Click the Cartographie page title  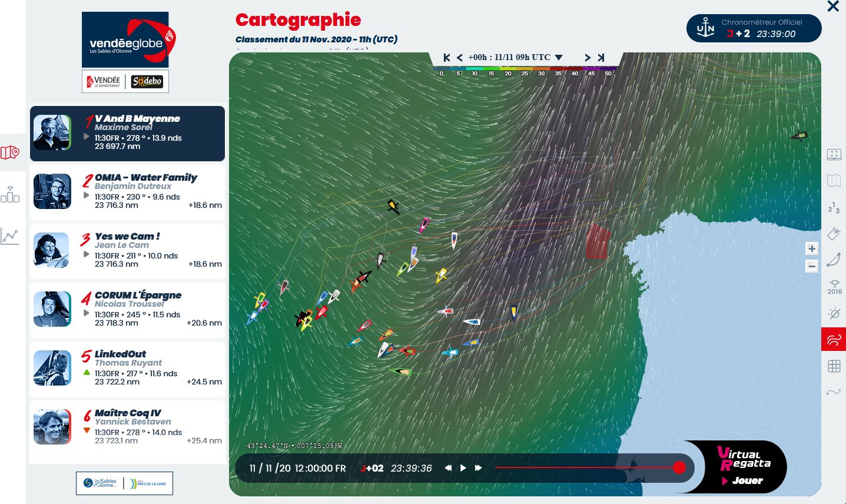coord(298,19)
